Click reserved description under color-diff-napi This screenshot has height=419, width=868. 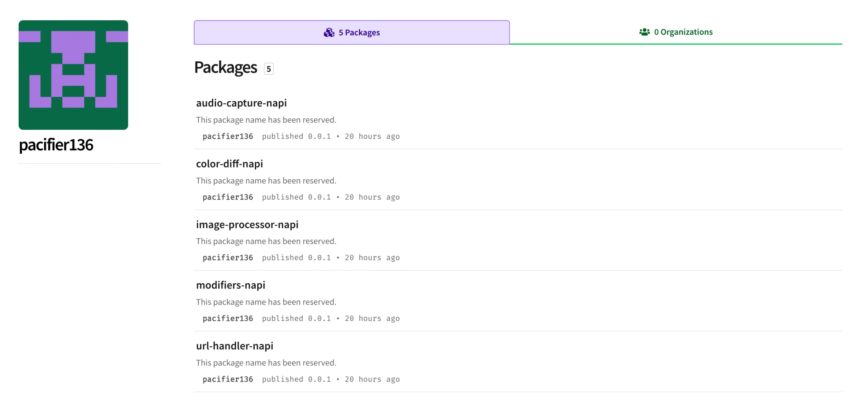click(x=266, y=180)
